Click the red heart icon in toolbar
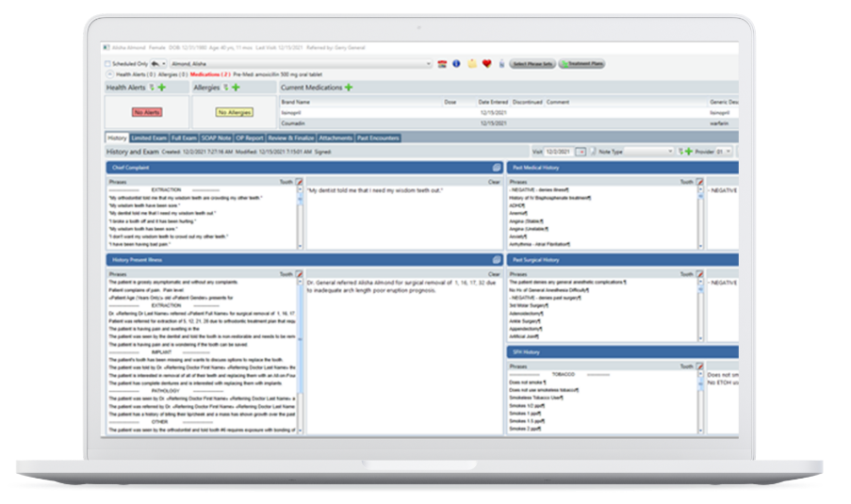The height and width of the screenshot is (504, 851). (x=486, y=64)
